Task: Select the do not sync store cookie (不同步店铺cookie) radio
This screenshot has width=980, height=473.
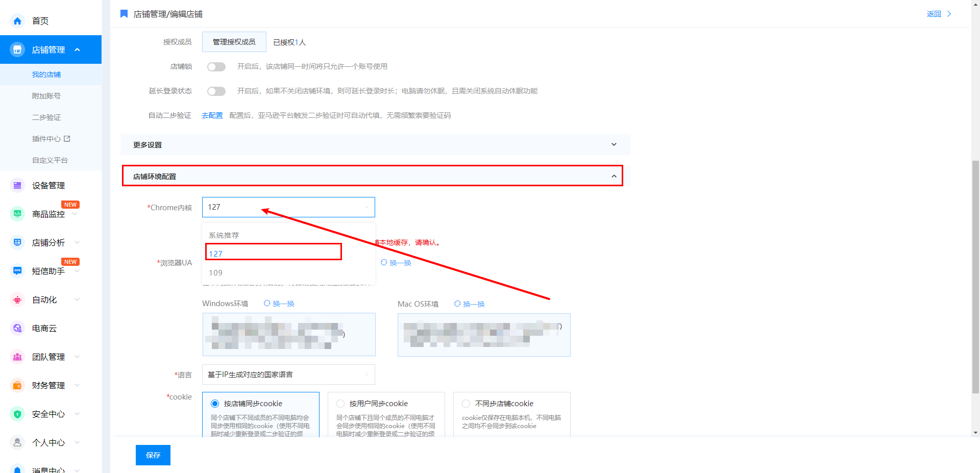Action: pyautogui.click(x=466, y=404)
